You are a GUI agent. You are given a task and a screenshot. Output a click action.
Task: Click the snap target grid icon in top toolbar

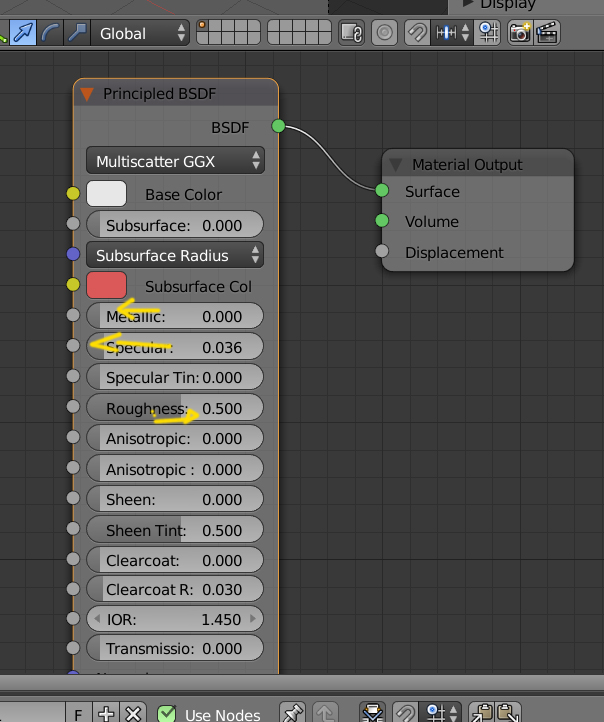tap(488, 33)
